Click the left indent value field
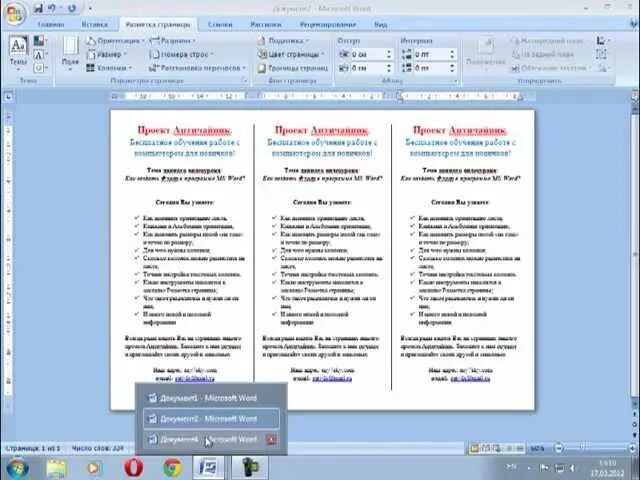Viewport: 640px width, 480px height. tap(367, 54)
